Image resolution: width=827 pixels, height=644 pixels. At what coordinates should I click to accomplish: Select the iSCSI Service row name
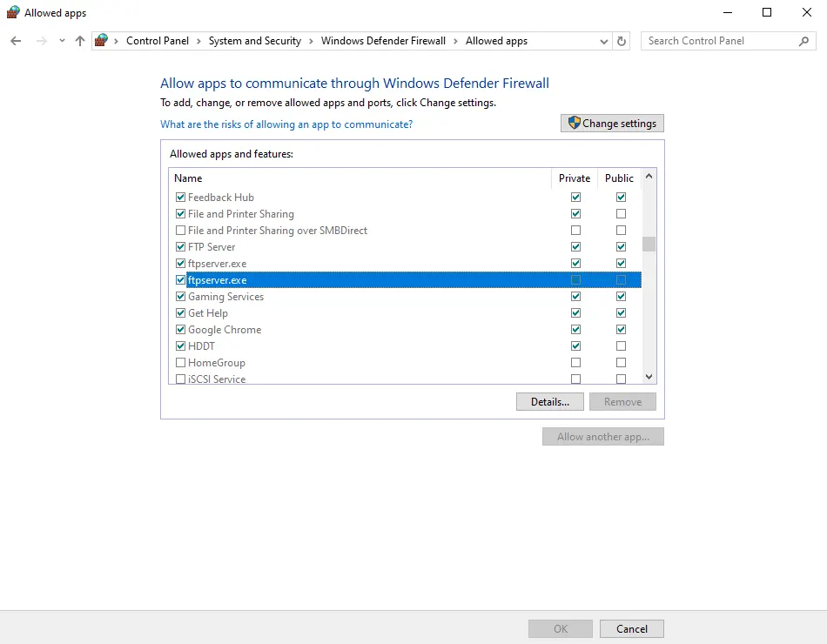[217, 379]
